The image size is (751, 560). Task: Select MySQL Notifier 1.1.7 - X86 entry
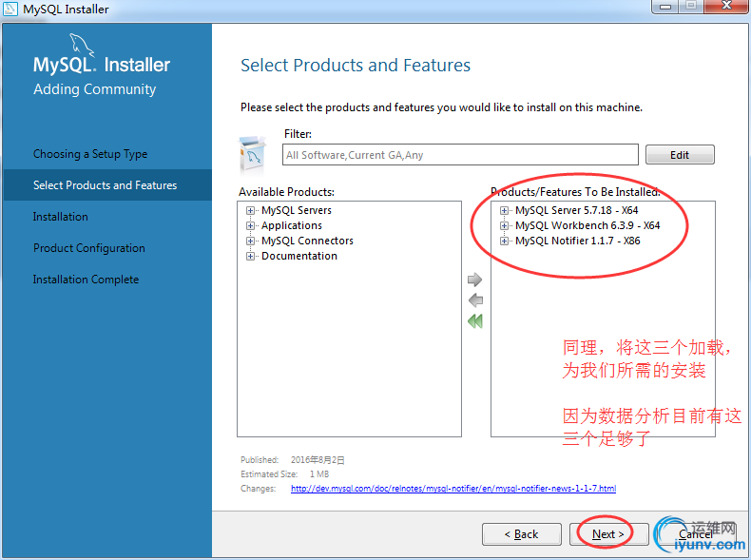pos(578,241)
